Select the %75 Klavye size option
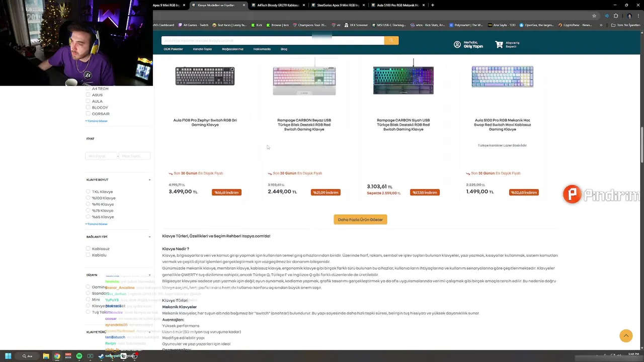 coord(88,211)
